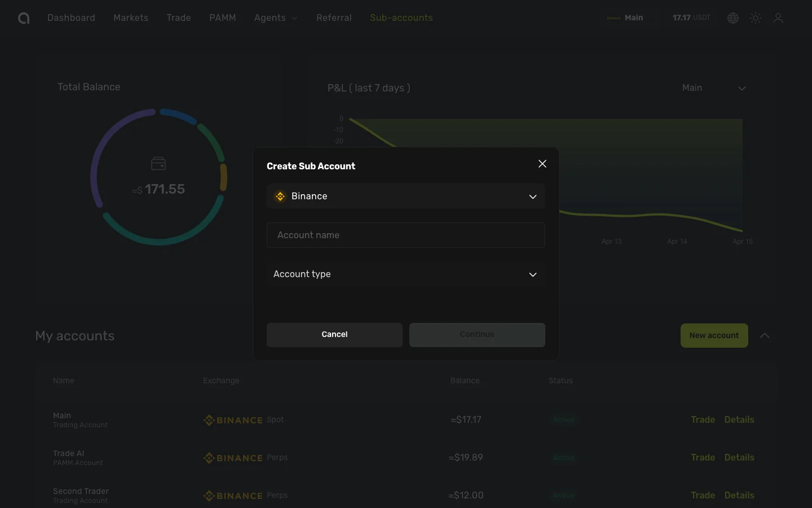This screenshot has width=812, height=508.
Task: Toggle the light theme sun icon
Action: pyautogui.click(x=756, y=18)
